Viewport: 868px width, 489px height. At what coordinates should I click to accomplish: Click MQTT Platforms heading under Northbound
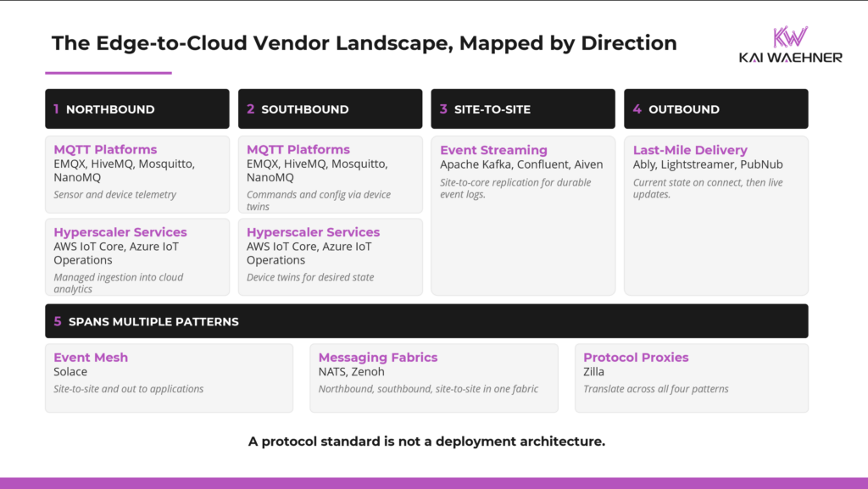(x=105, y=149)
